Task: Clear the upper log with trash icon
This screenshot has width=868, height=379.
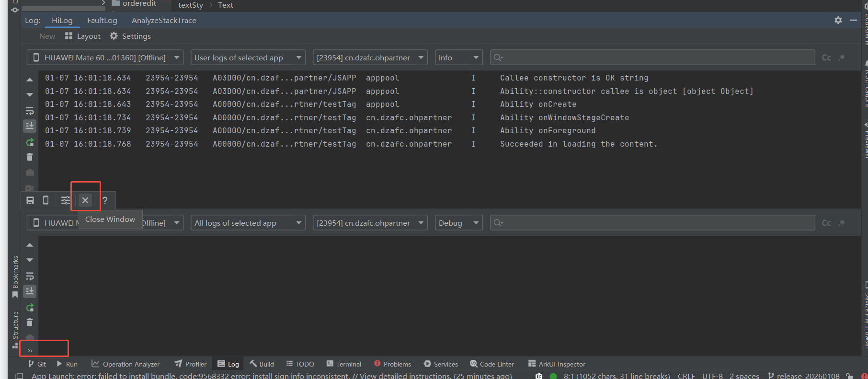Action: (x=30, y=157)
